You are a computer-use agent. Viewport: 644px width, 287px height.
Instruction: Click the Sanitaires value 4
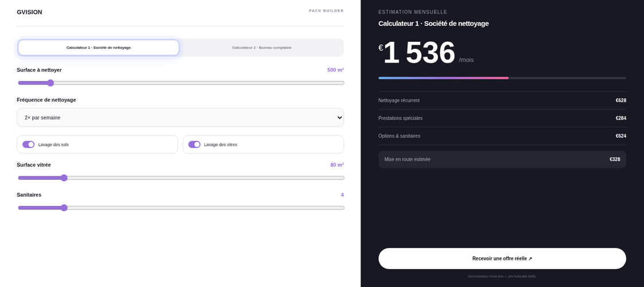pos(342,195)
